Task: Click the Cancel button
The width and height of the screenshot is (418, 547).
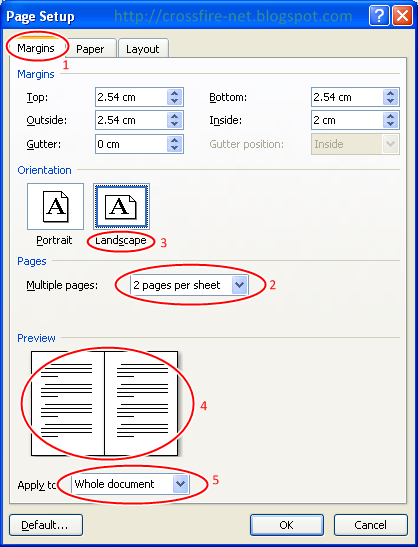Action: click(371, 525)
